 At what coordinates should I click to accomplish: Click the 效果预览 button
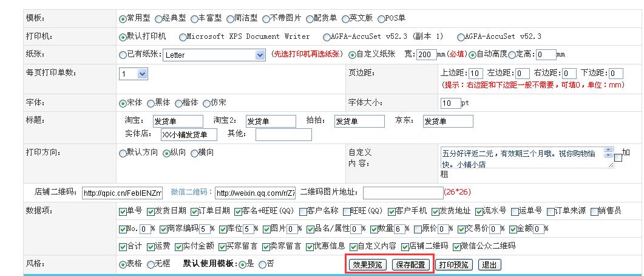[368, 265]
